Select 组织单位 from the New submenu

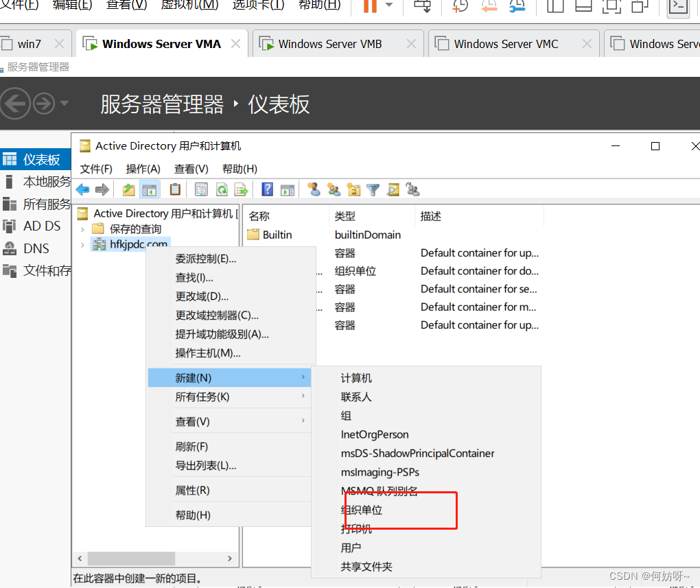362,510
